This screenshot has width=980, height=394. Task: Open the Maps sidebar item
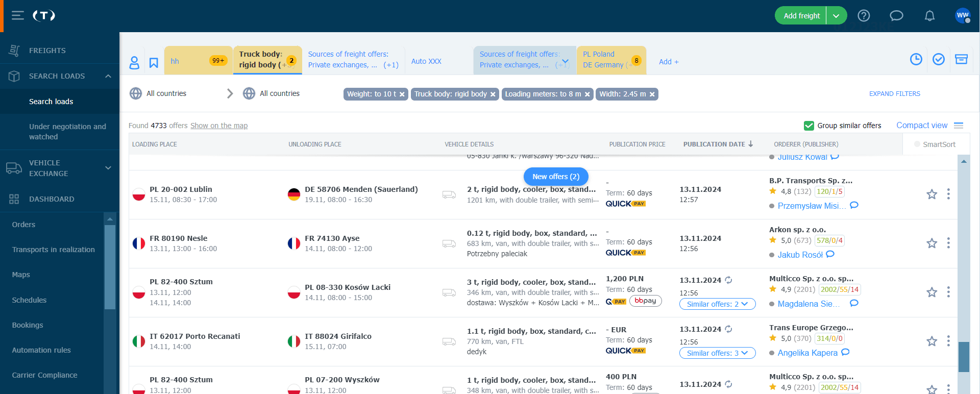coord(21,275)
